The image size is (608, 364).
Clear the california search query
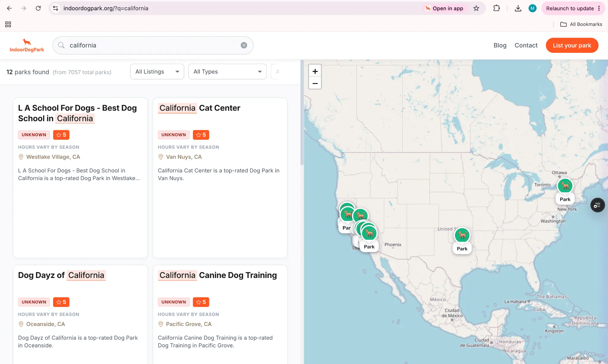pos(244,45)
